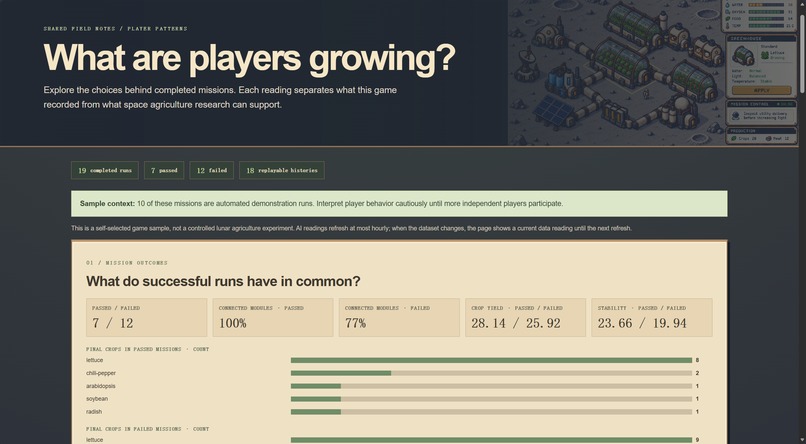Open the '18 replayable histories' chip
Viewport: 806px width, 444px height.
282,171
